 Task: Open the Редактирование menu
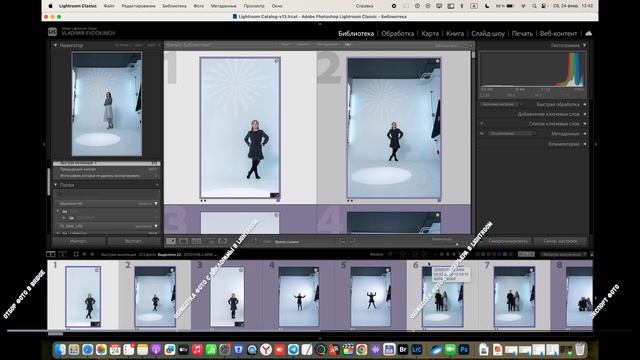pos(138,6)
